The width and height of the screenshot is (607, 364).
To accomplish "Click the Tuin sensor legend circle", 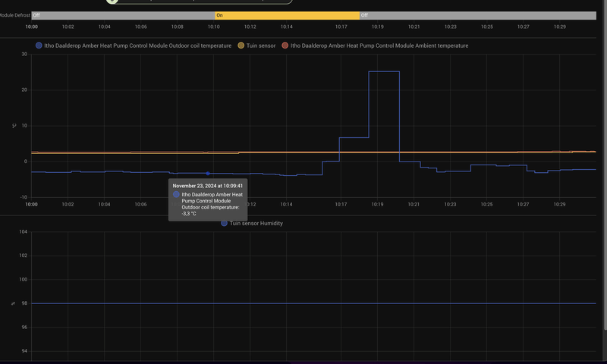I will 242,45.
